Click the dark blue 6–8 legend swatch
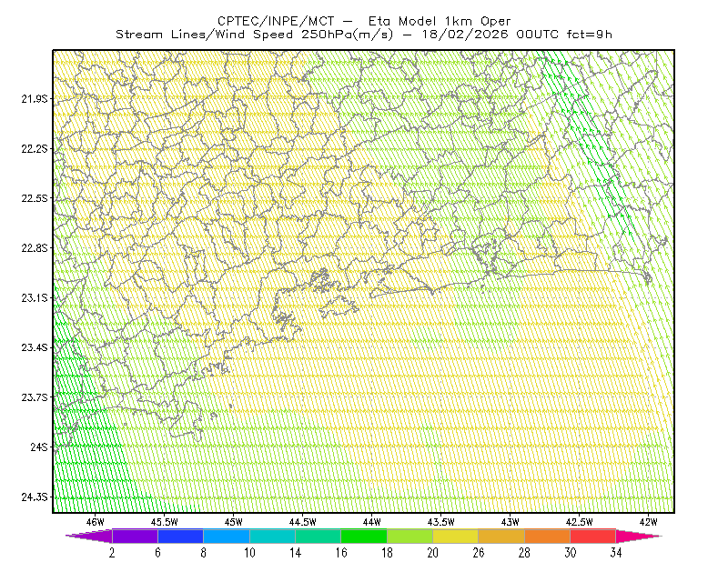Screen dimensions: 728x562 180,536
